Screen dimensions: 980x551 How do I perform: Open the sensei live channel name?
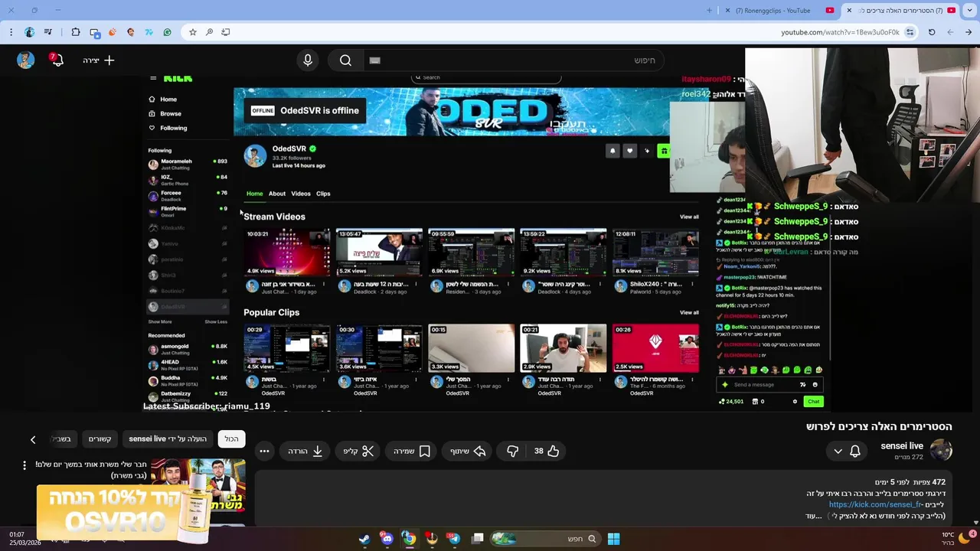(902, 446)
